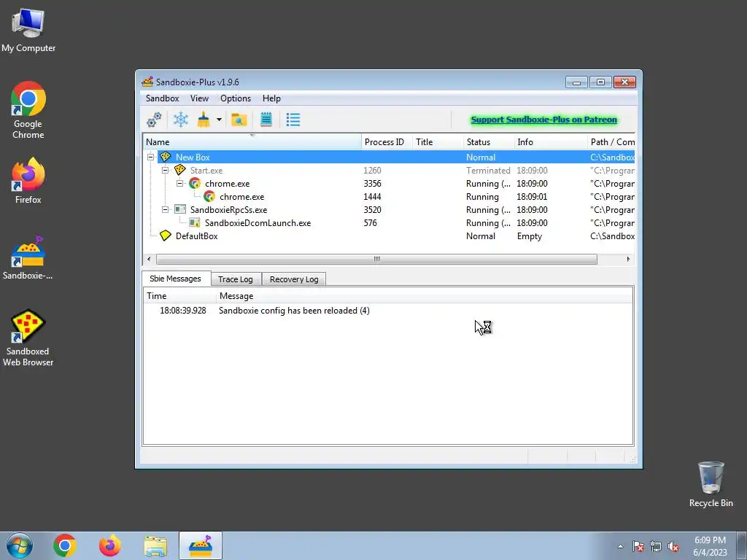The width and height of the screenshot is (747, 560).
Task: Click process ID 576
Action: (x=370, y=223)
